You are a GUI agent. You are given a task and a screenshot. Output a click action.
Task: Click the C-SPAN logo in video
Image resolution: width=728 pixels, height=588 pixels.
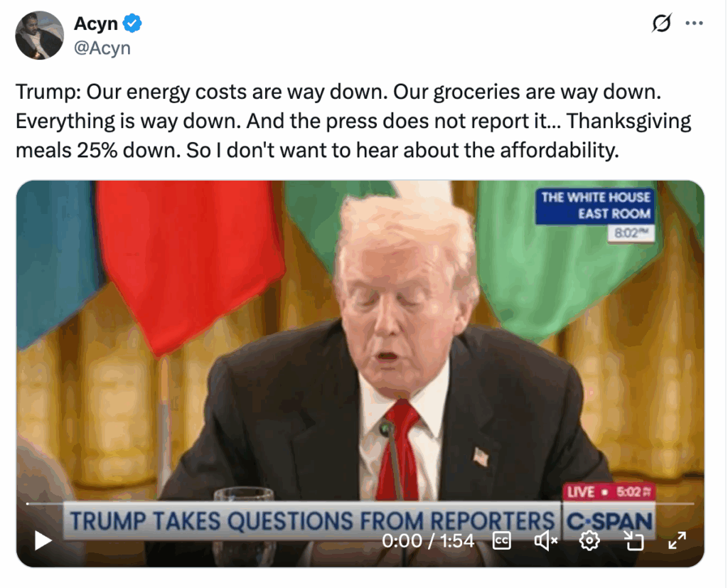pyautogui.click(x=609, y=520)
